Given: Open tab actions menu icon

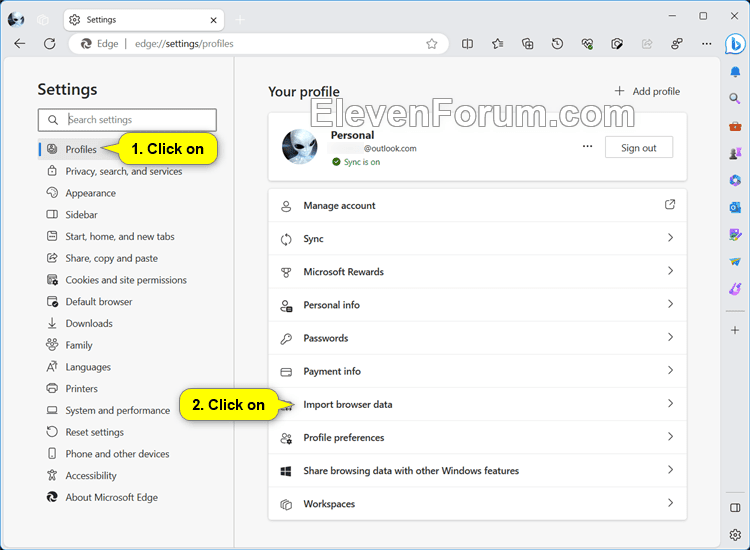Looking at the screenshot, I should [x=43, y=20].
